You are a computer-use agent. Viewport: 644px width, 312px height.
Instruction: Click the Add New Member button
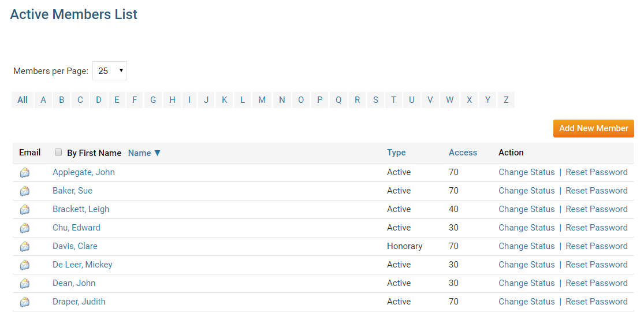593,128
